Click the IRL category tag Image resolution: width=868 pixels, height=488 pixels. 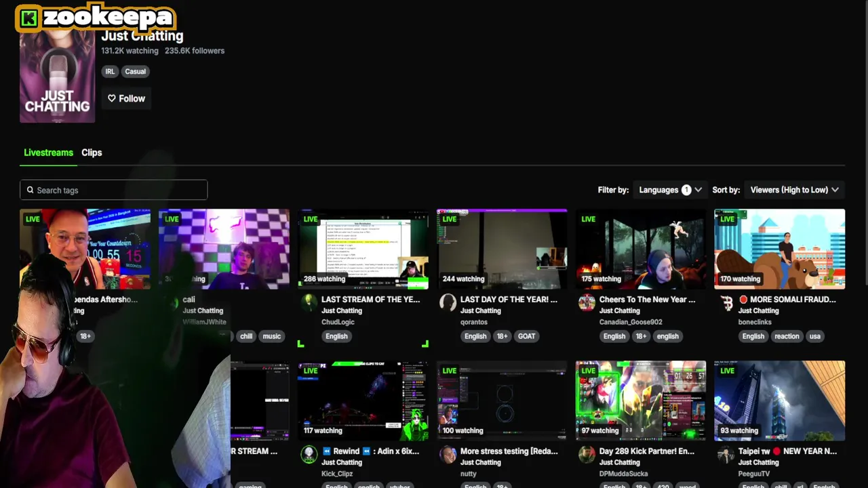[110, 71]
